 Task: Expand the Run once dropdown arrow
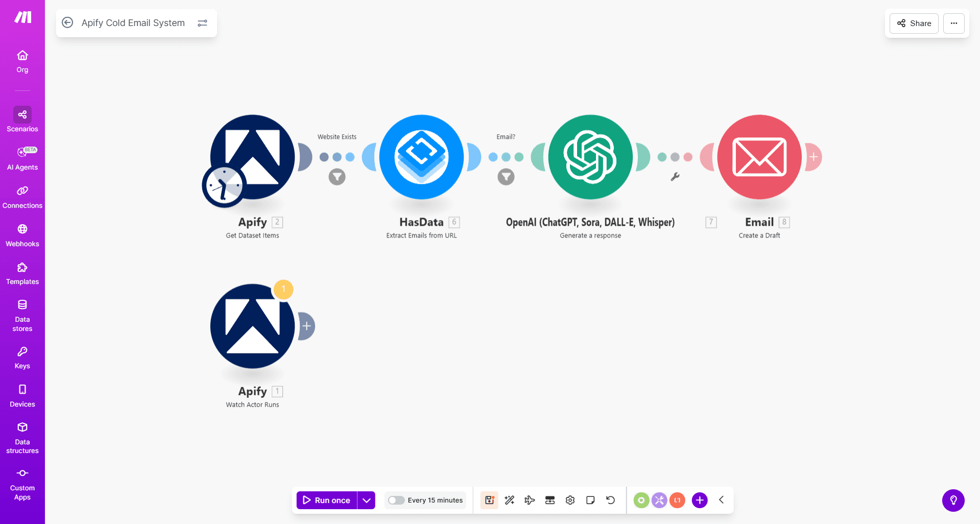[x=367, y=501]
